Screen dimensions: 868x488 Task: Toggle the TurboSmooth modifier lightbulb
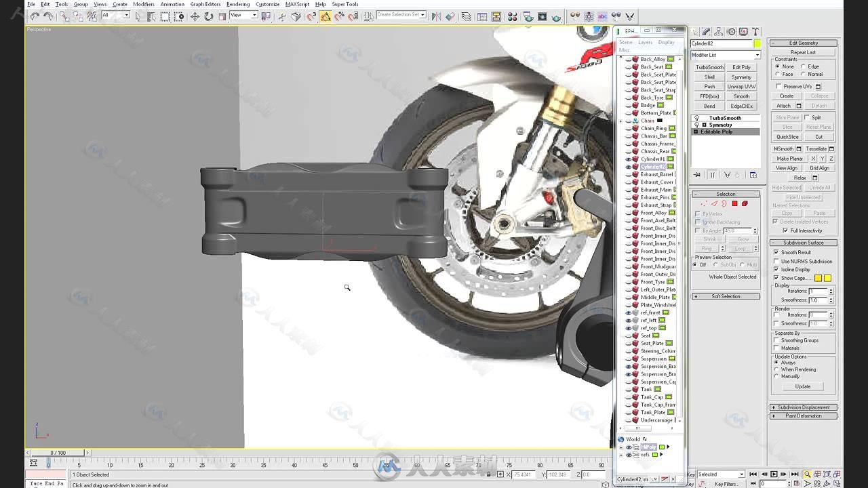click(x=696, y=118)
